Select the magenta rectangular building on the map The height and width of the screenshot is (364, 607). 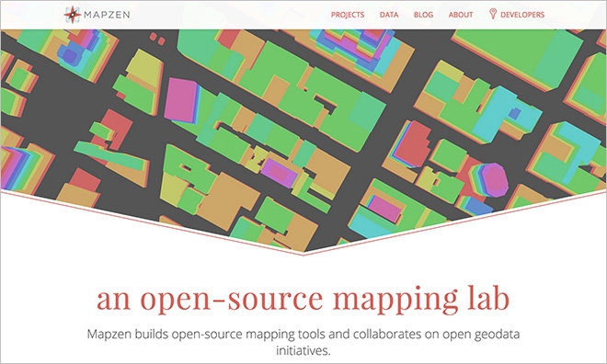[181, 100]
